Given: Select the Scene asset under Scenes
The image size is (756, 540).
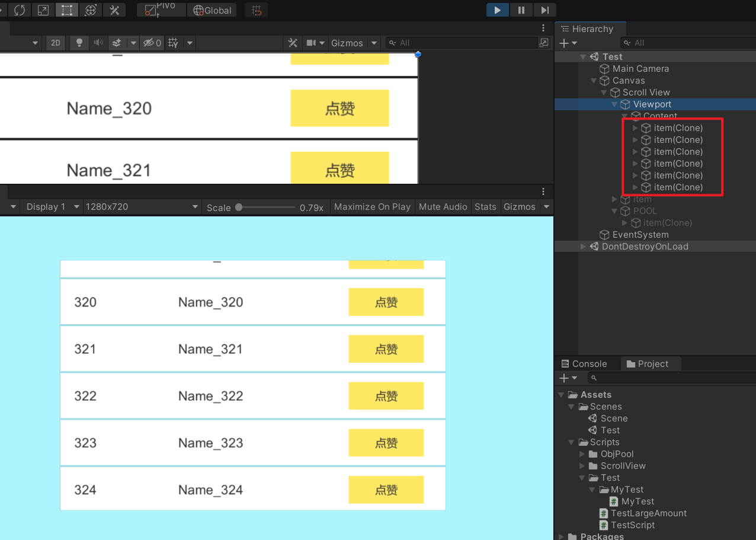Looking at the screenshot, I should pos(614,418).
